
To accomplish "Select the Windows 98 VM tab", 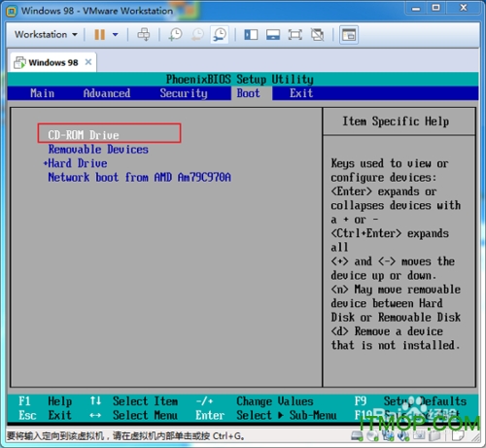I will point(52,62).
